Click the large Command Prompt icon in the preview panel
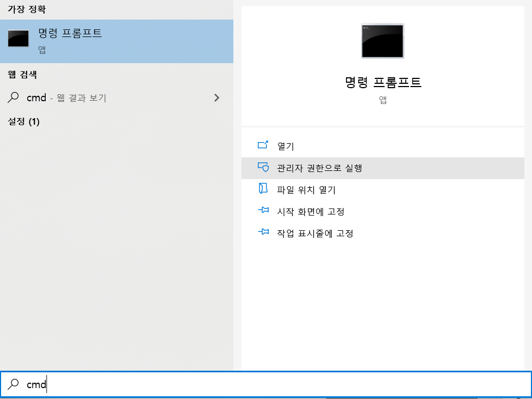Image resolution: width=532 pixels, height=399 pixels. [x=382, y=40]
